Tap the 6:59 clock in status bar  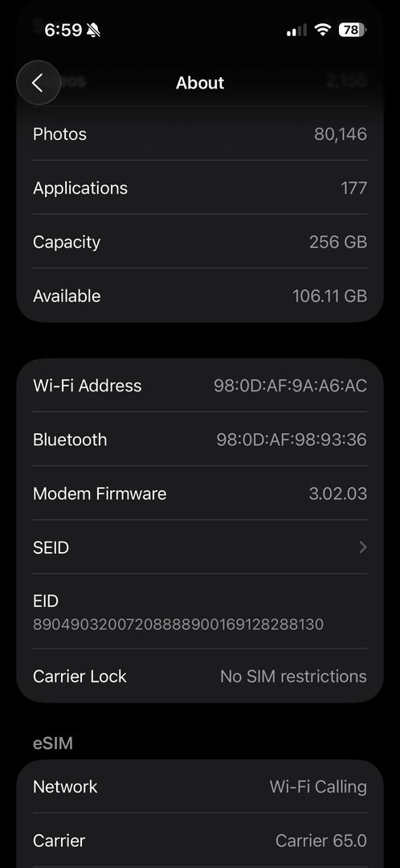(x=63, y=30)
